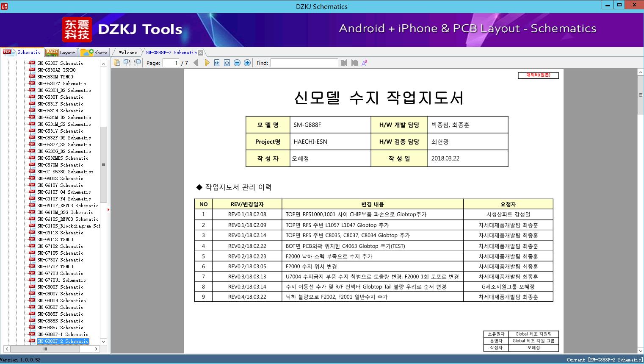644x364 pixels.
Task: Click the PDF icon beside SM-G610Y Schematic
Action: coord(32,185)
